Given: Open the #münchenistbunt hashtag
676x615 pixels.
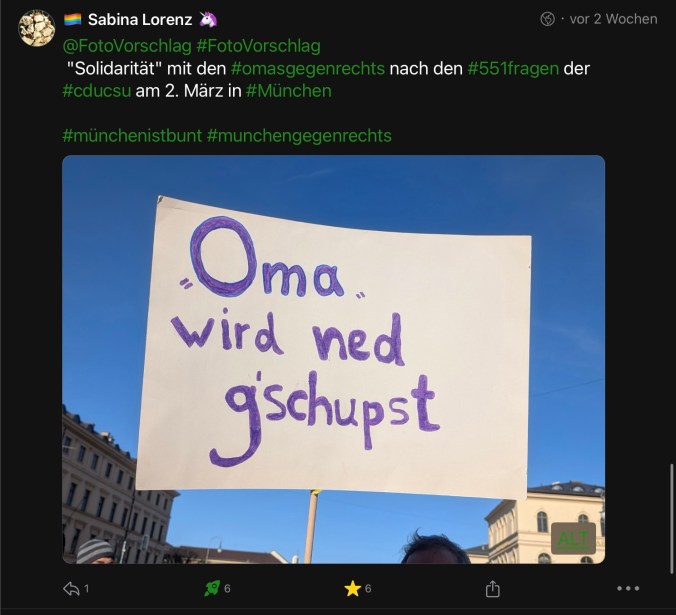Looking at the screenshot, I should (132, 136).
